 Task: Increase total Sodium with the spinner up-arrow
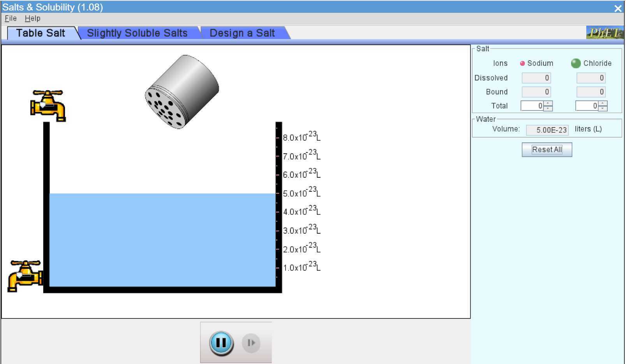[548, 103]
